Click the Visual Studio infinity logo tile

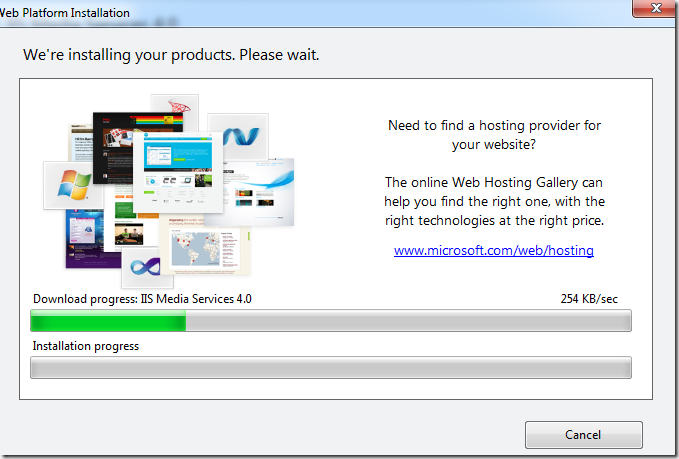pyautogui.click(x=147, y=268)
